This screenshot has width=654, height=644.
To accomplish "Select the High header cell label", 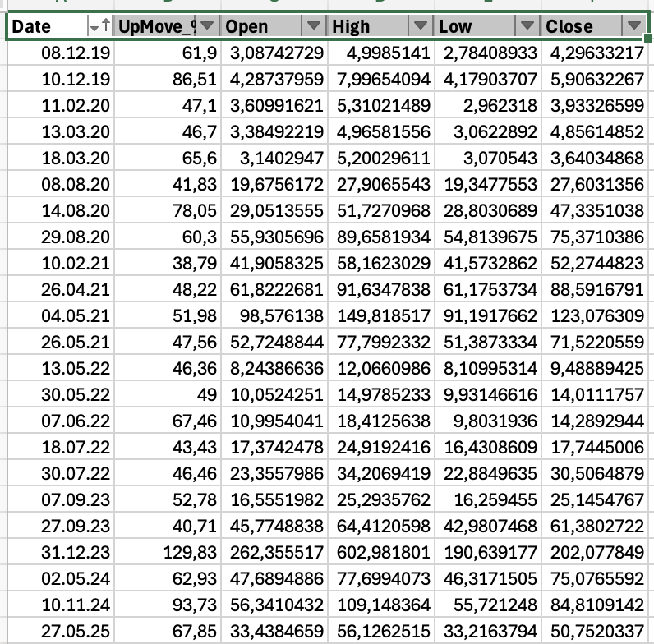I will point(352,27).
